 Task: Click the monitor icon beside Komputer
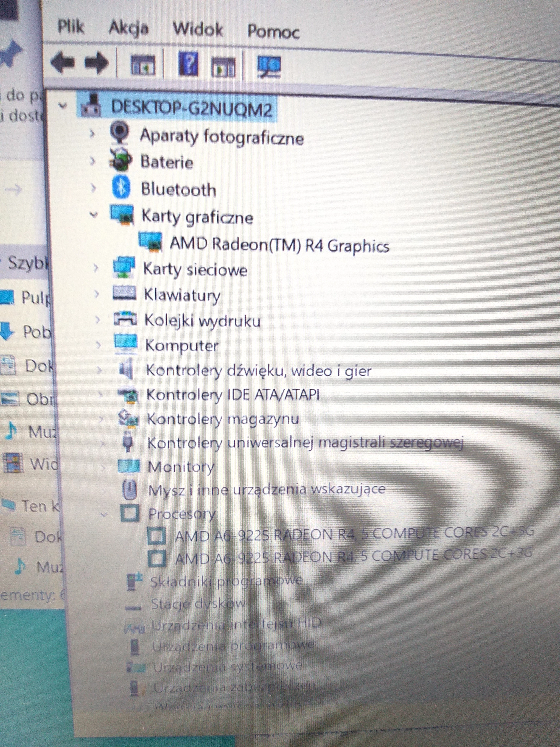click(x=126, y=344)
